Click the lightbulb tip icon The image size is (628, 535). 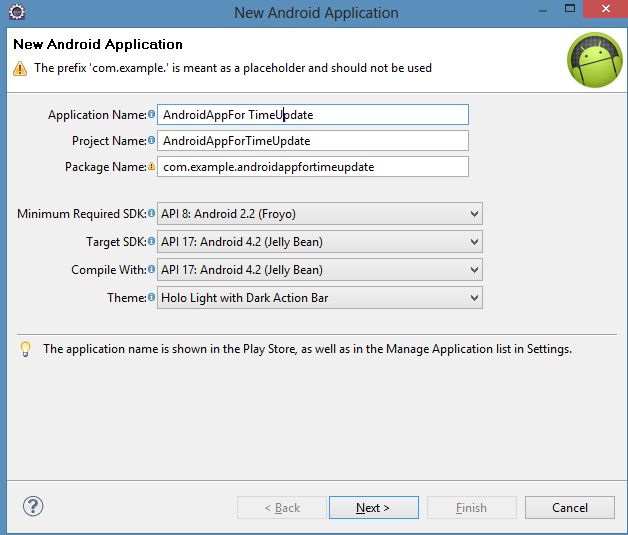[x=25, y=349]
